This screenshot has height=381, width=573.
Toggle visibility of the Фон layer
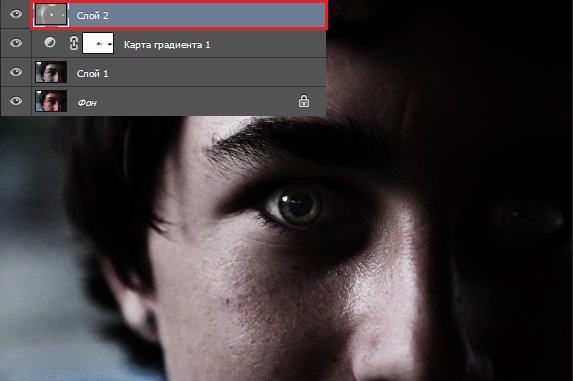[x=16, y=101]
